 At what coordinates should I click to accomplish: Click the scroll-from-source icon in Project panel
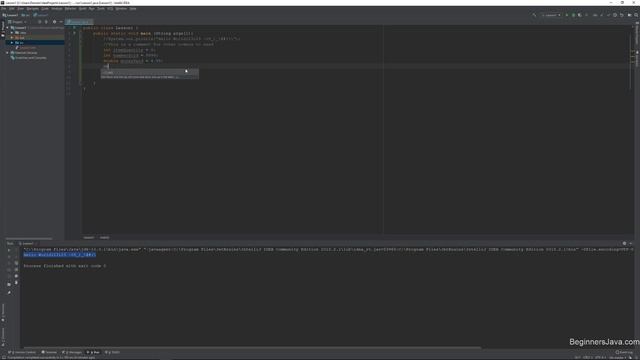[x=40, y=22]
